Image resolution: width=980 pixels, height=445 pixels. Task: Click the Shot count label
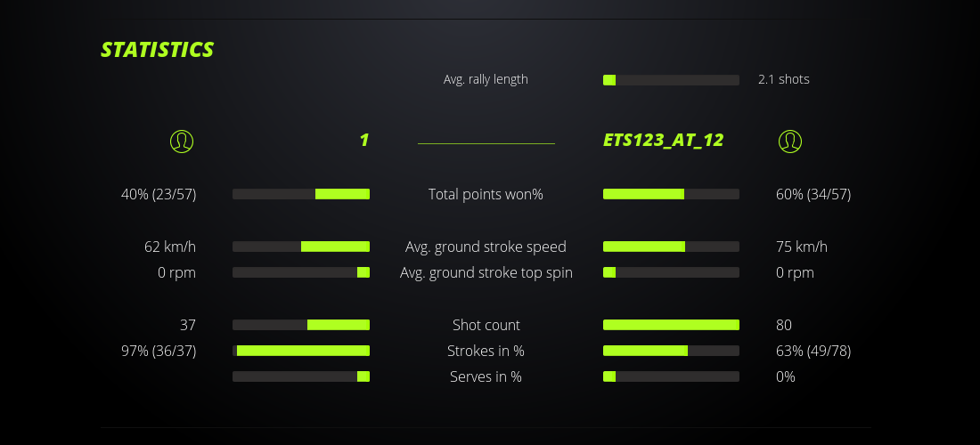click(486, 325)
